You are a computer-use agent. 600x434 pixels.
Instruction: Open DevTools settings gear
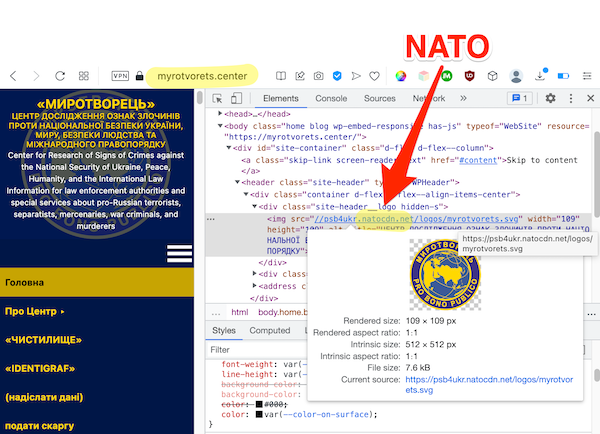click(x=550, y=98)
